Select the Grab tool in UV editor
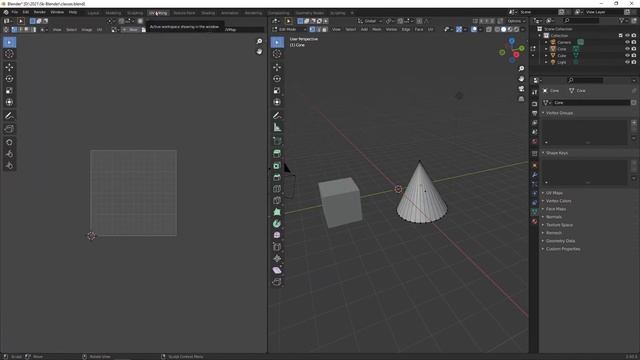This screenshot has width=640, height=360. [9, 142]
